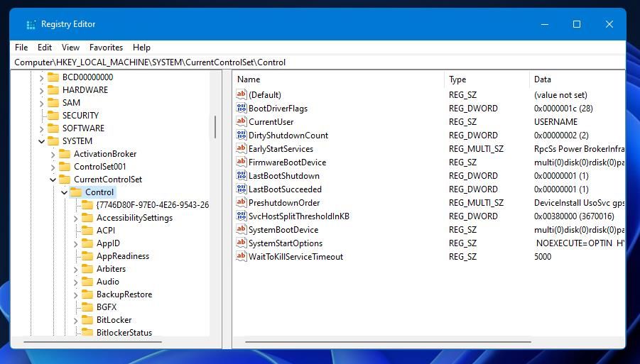
Task: Click the USERNAME data cell
Action: [x=555, y=122]
